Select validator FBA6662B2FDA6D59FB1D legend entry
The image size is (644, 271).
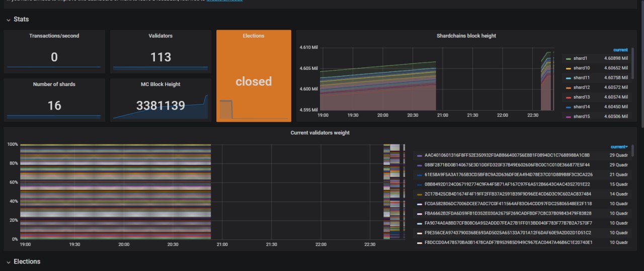(508, 213)
